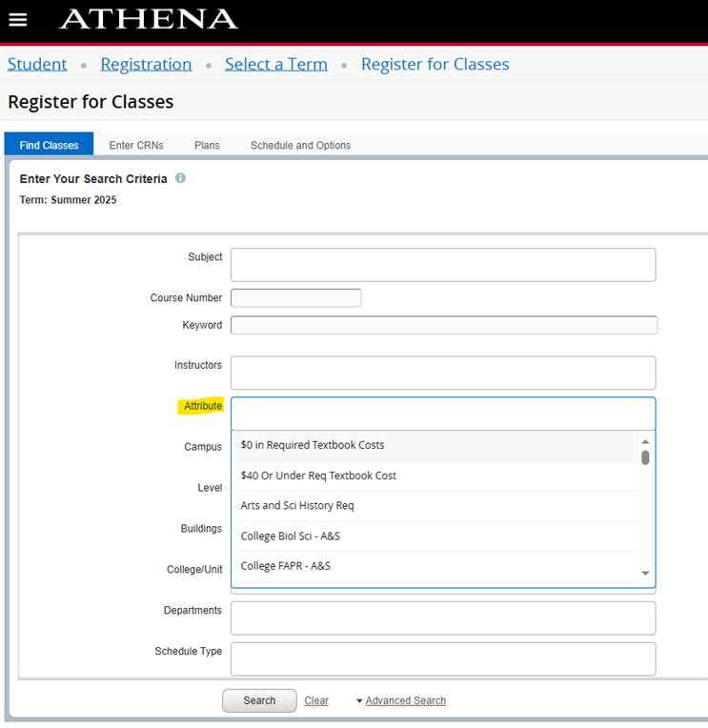Choose 'College FAPR - A&S' attribute
The image size is (708, 728).
coord(286,566)
